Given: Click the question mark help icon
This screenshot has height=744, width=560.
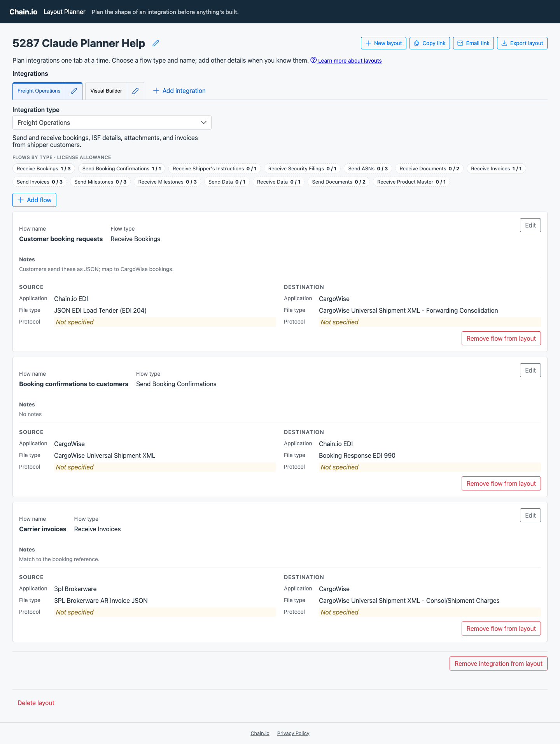Looking at the screenshot, I should (x=313, y=60).
